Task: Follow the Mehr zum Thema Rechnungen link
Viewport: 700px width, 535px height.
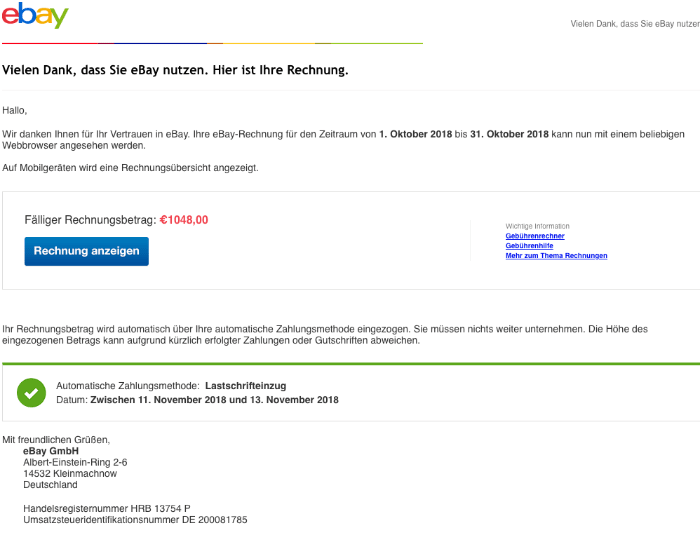Action: (556, 256)
